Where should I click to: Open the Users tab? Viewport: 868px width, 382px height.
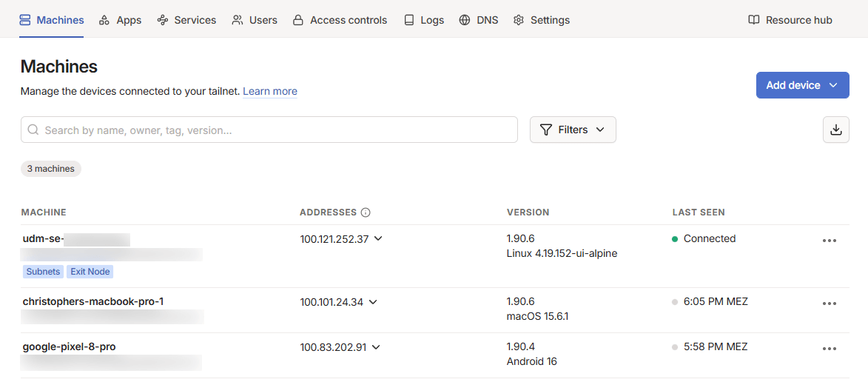pos(255,20)
